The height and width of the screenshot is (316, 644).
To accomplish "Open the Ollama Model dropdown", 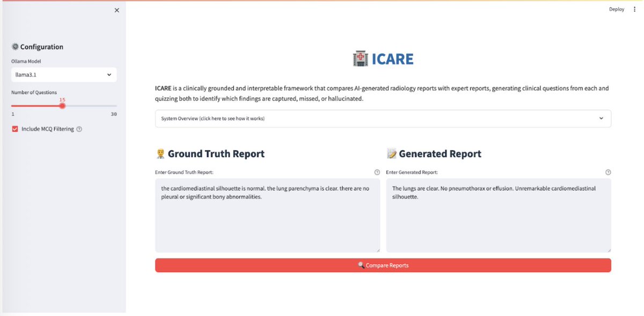I will click(x=64, y=75).
